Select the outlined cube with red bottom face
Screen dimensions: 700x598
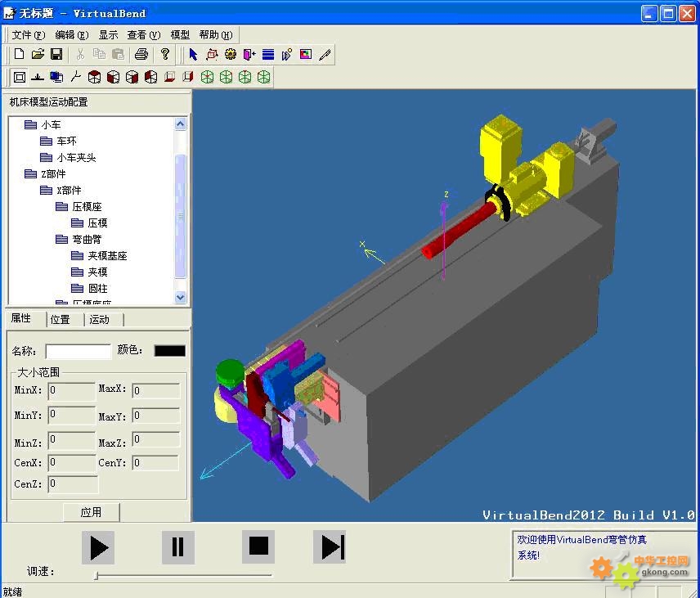click(169, 77)
